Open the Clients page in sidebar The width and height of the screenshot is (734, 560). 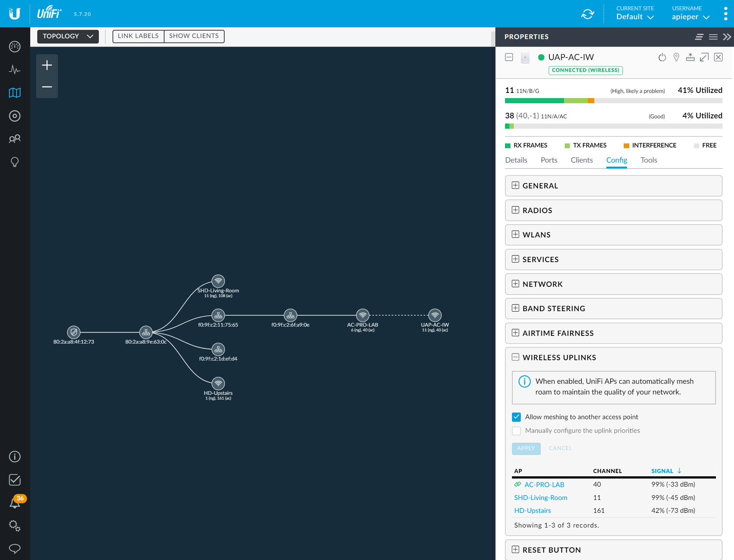(15, 139)
